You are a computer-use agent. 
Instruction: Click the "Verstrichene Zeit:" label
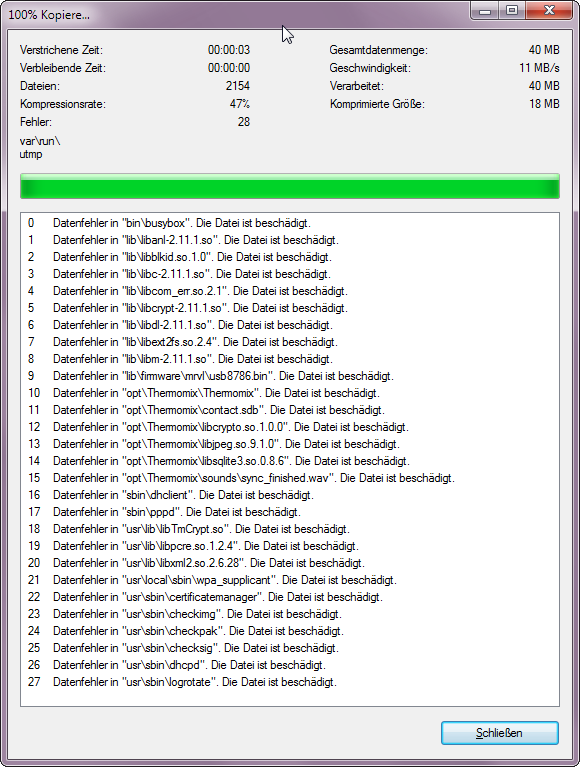tap(61, 50)
